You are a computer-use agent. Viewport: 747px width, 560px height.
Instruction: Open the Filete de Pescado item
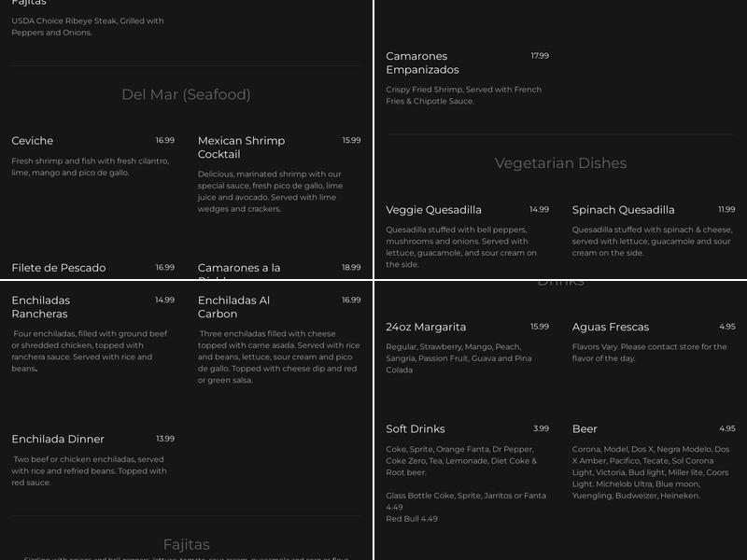click(x=58, y=268)
